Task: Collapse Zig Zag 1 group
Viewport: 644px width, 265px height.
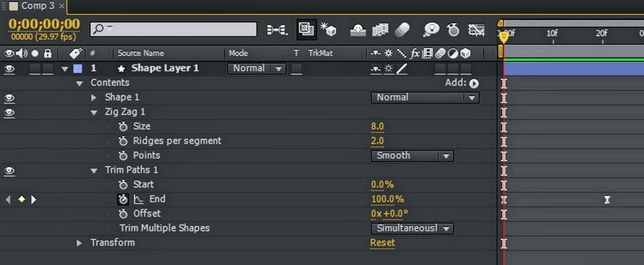Action: click(x=94, y=113)
